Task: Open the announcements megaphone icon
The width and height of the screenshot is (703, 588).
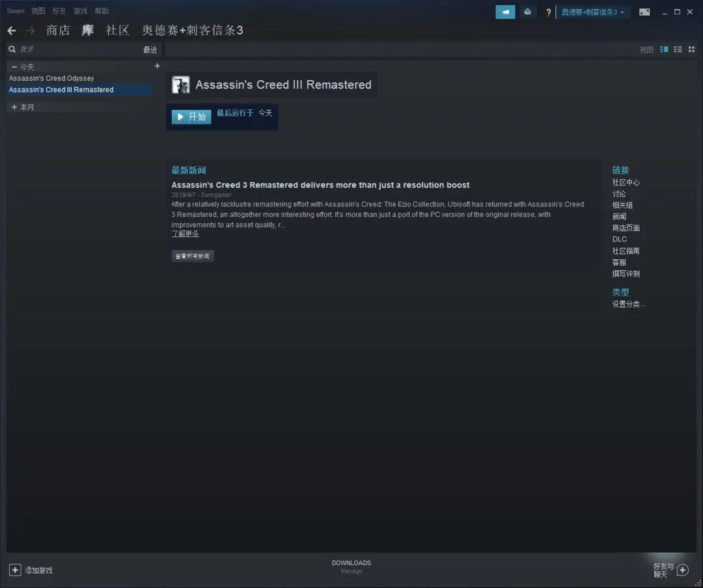Action: pyautogui.click(x=505, y=12)
